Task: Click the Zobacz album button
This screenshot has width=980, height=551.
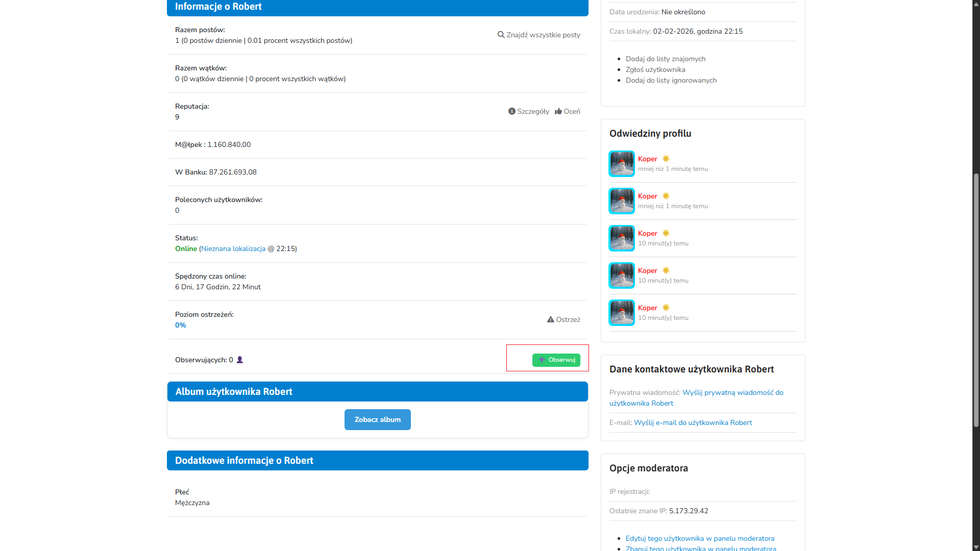Action: (x=377, y=419)
